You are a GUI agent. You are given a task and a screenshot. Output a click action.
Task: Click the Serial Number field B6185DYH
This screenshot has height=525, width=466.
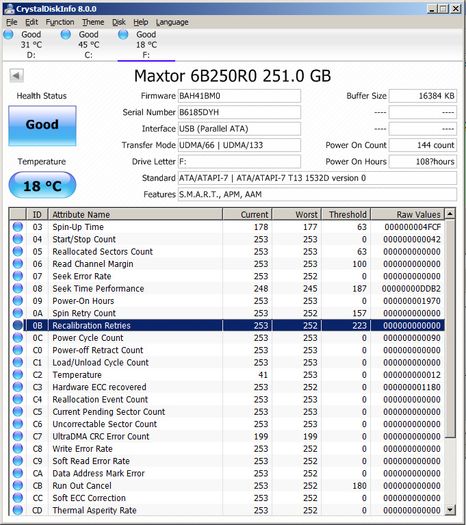coord(239,112)
